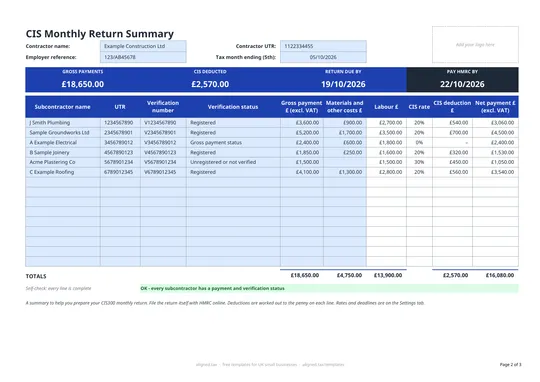Click J Smith Plumbing's 'Registered' status cell
Image resolution: width=540 pixels, height=382 pixels.
[x=233, y=123]
